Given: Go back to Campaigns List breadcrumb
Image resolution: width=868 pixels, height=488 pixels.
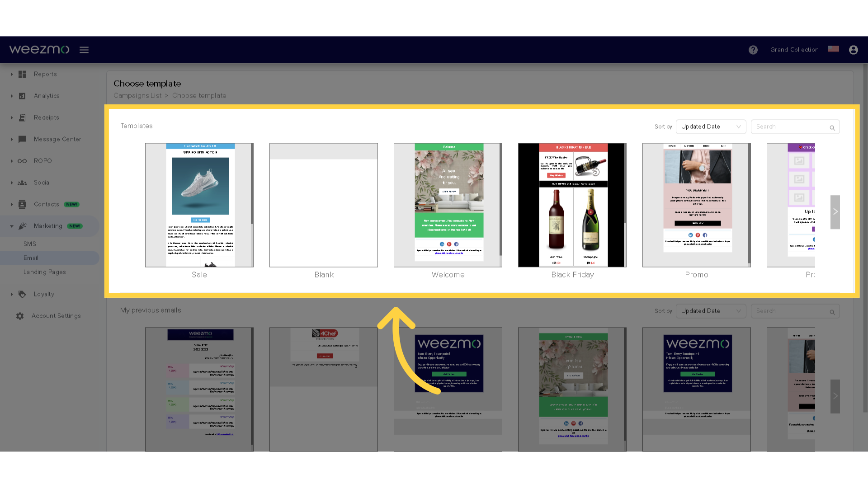Looking at the screenshot, I should click(x=137, y=96).
